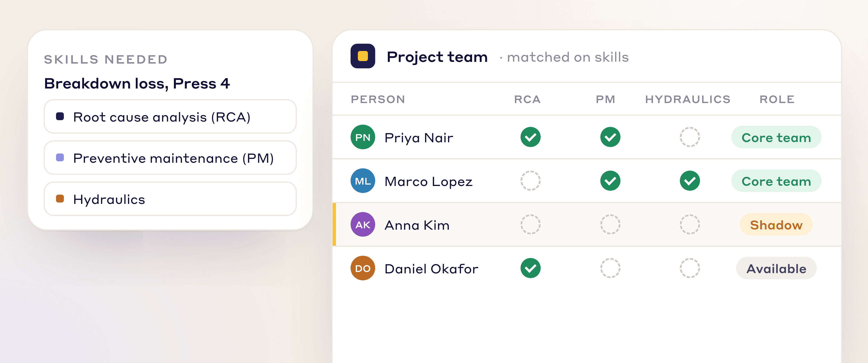Click the orange dot beside Hydraulics
This screenshot has height=363, width=868.
(60, 199)
